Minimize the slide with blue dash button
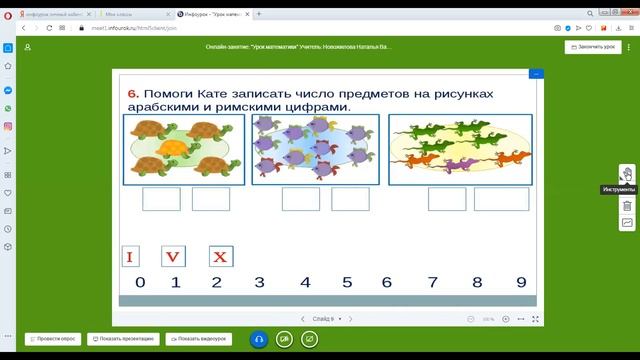This screenshot has height=360, width=640. coord(536,74)
